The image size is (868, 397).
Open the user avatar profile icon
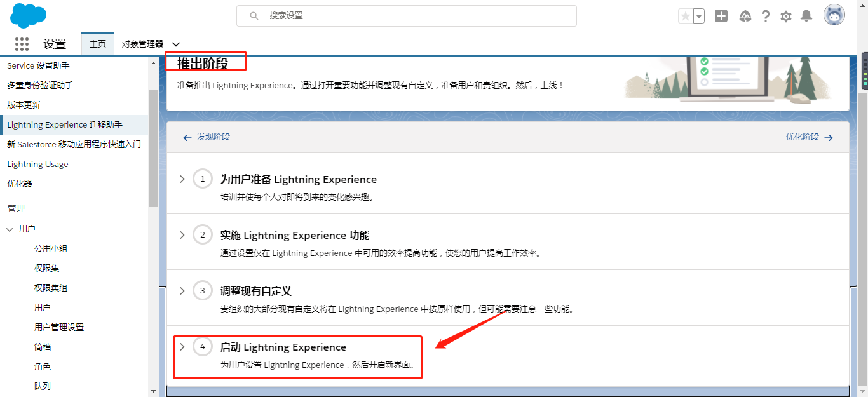(833, 16)
